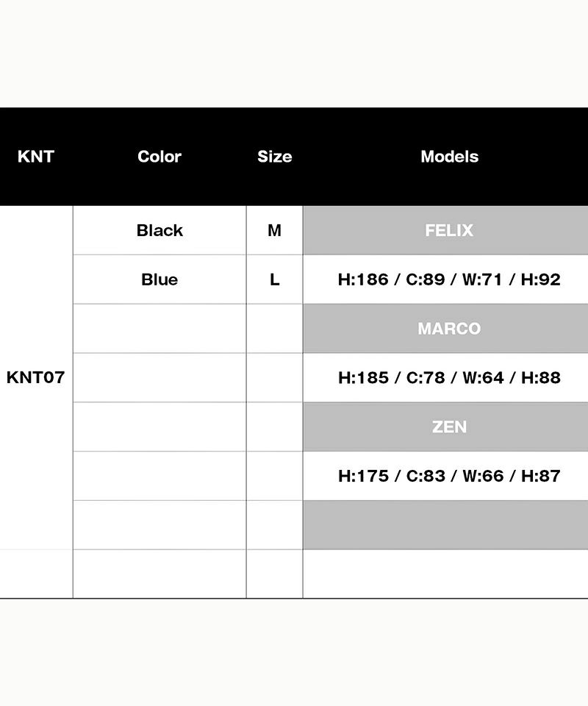Select the Color column header
The height and width of the screenshot is (706, 588).
(159, 157)
